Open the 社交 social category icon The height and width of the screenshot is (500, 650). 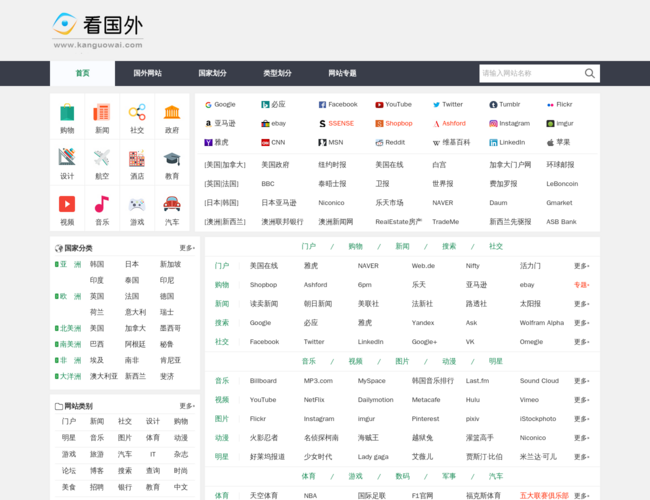pyautogui.click(x=137, y=113)
